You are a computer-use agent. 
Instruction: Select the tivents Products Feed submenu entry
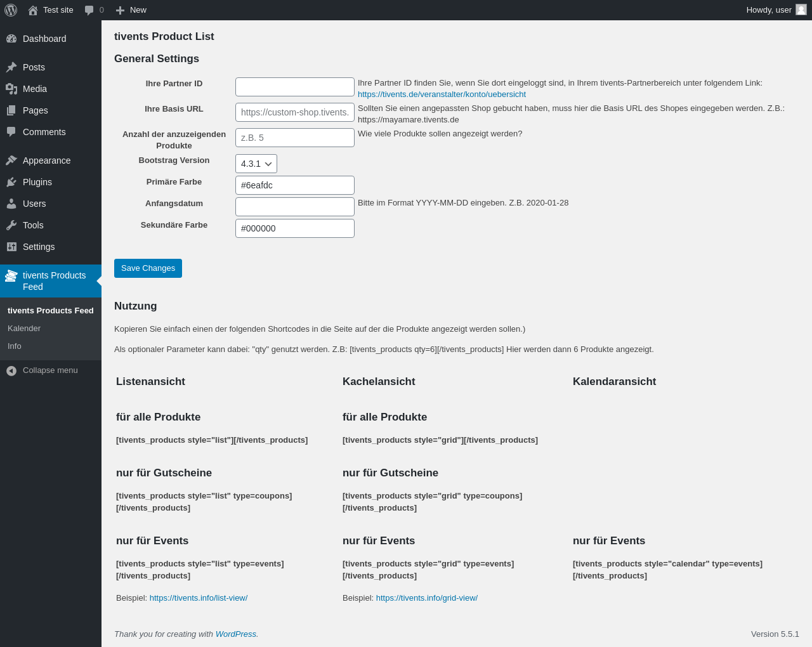(x=51, y=311)
